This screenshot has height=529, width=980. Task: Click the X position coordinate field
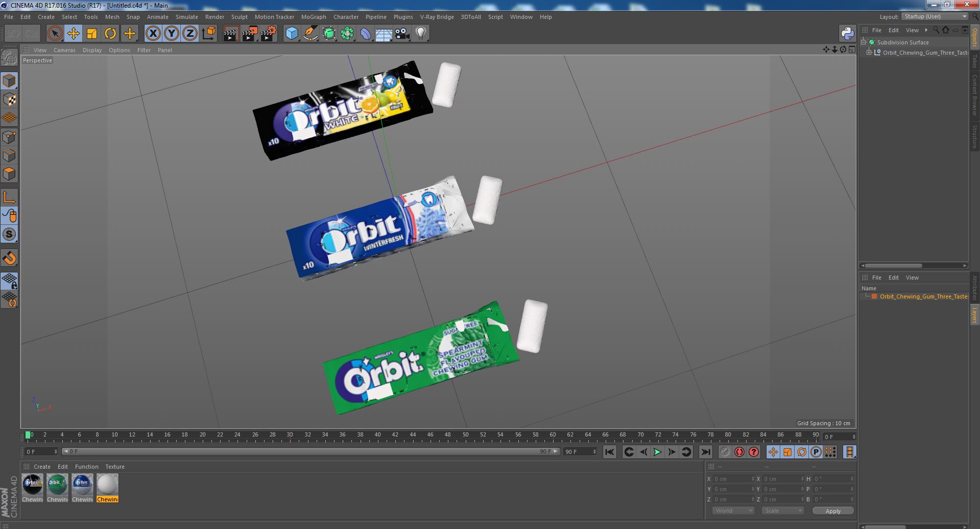(x=733, y=479)
